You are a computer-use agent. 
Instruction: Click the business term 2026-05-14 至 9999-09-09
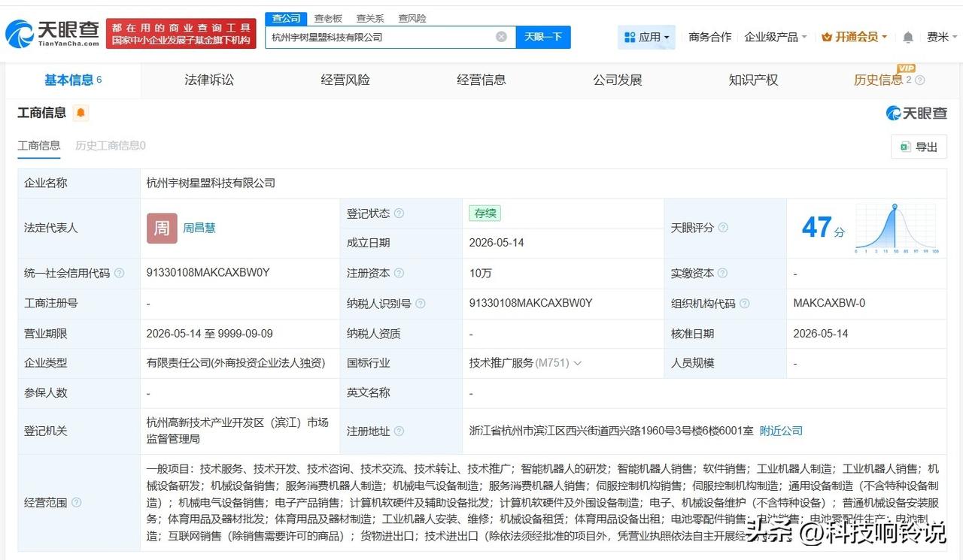tap(210, 334)
